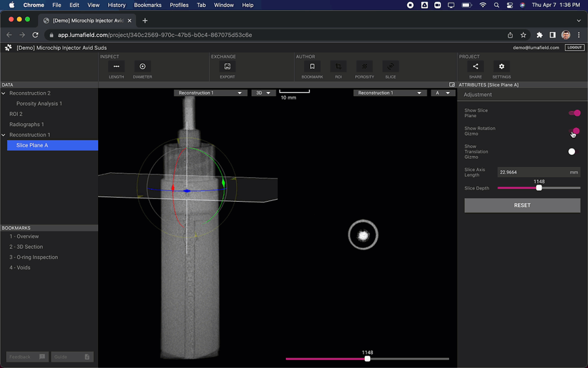Open the History menu in the menu bar
The height and width of the screenshot is (368, 588).
[116, 5]
